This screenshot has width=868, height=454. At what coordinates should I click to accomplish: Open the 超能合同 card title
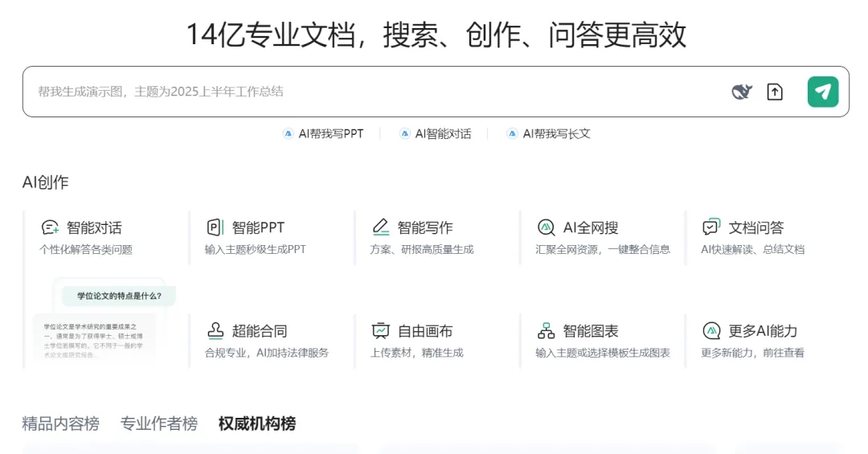point(260,331)
